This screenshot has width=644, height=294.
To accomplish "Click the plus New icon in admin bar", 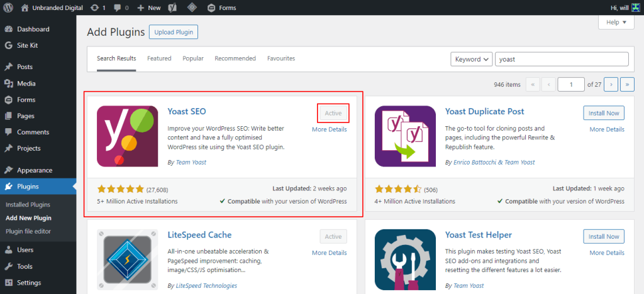I will click(x=141, y=8).
